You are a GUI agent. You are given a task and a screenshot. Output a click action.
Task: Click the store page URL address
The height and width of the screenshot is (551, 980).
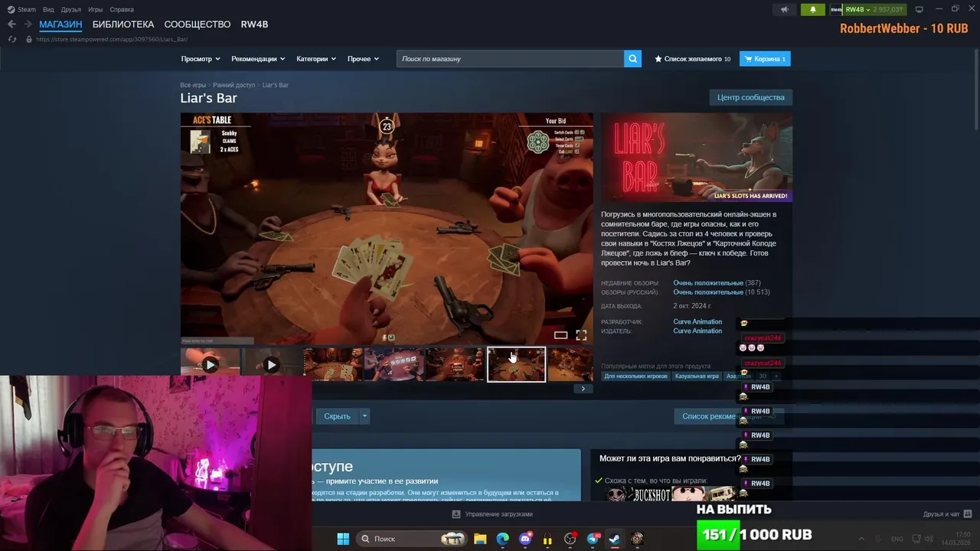(x=112, y=39)
